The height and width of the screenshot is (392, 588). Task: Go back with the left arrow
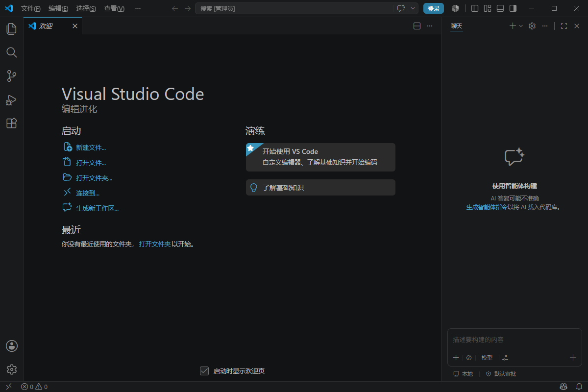175,8
